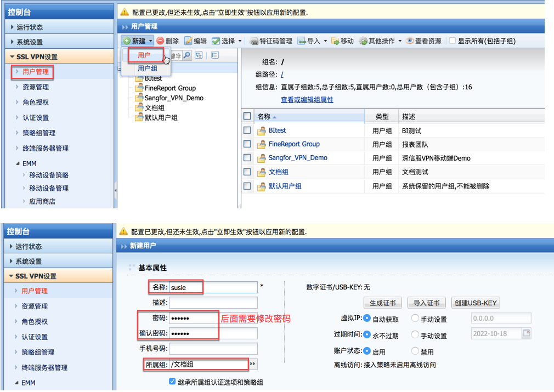This screenshot has width=554, height=392.
Task: Select 启用 radio for 账户状态
Action: click(367, 351)
